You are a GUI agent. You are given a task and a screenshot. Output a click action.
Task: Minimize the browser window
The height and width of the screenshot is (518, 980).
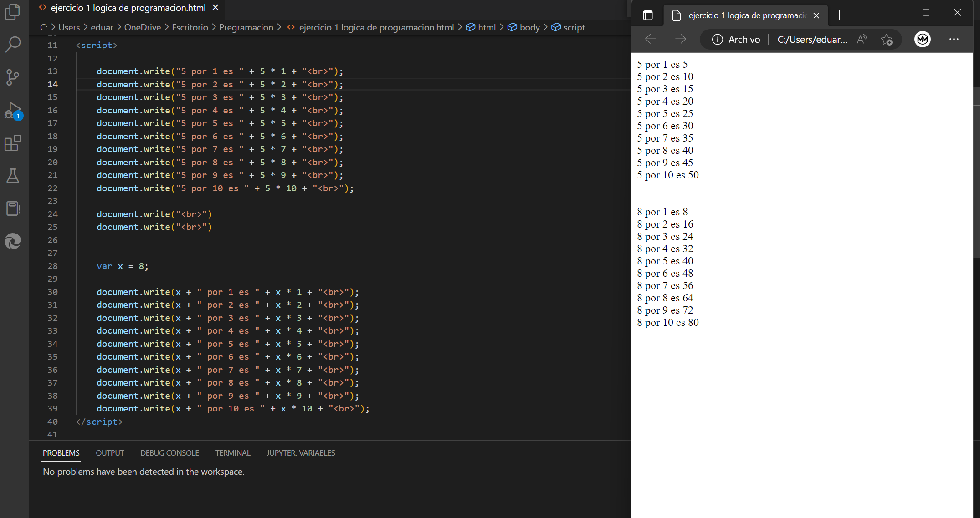(x=894, y=13)
